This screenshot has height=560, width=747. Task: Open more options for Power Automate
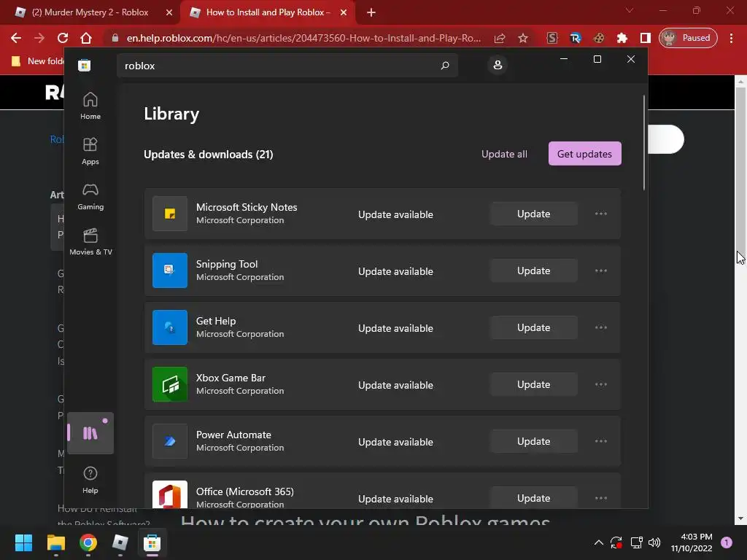pyautogui.click(x=601, y=441)
